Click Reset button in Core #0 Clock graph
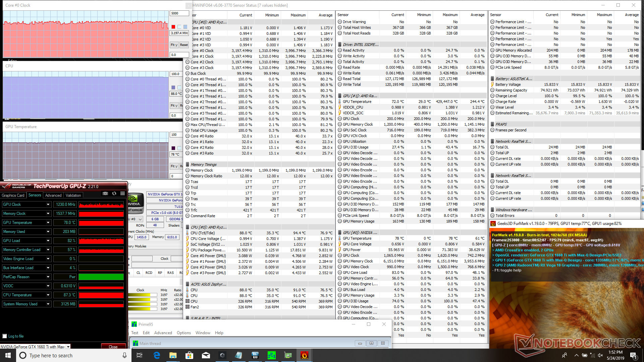The width and height of the screenshot is (644, 362). click(x=184, y=45)
